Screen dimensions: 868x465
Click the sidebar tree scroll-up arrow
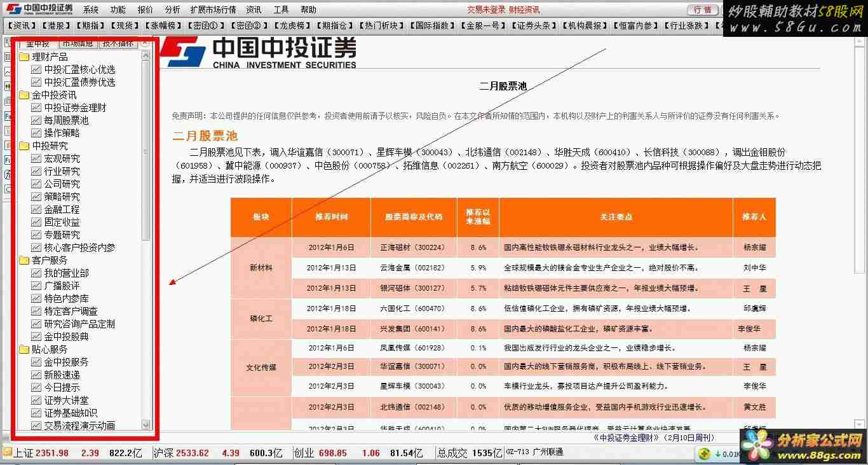point(146,56)
